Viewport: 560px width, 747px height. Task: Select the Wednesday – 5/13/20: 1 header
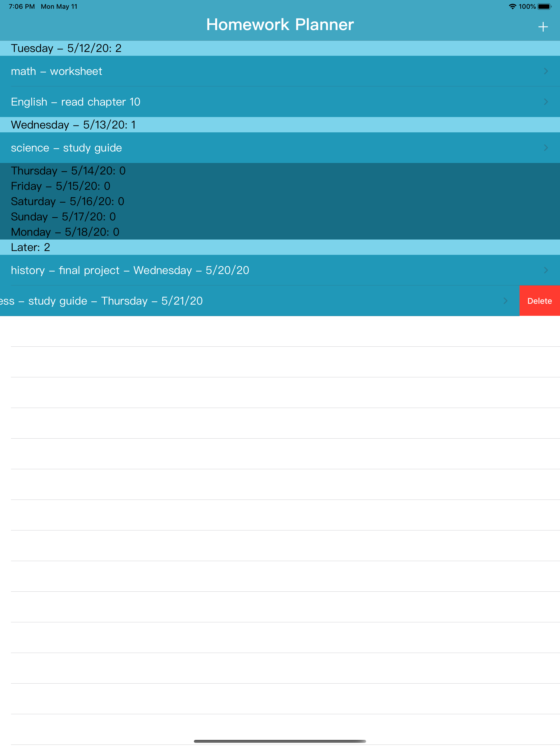click(x=280, y=125)
